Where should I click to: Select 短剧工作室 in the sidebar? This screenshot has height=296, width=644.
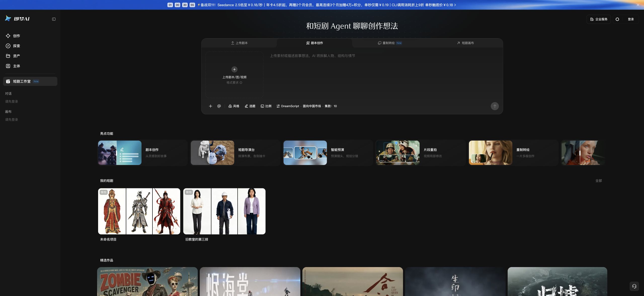click(30, 81)
